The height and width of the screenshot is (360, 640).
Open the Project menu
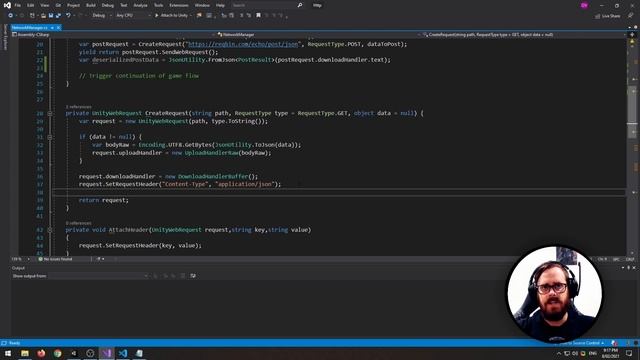pos(73,5)
